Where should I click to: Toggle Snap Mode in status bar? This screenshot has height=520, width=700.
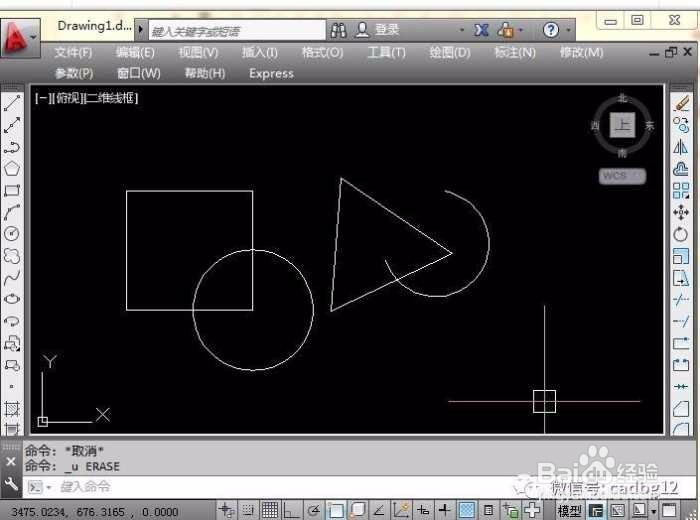[248, 510]
